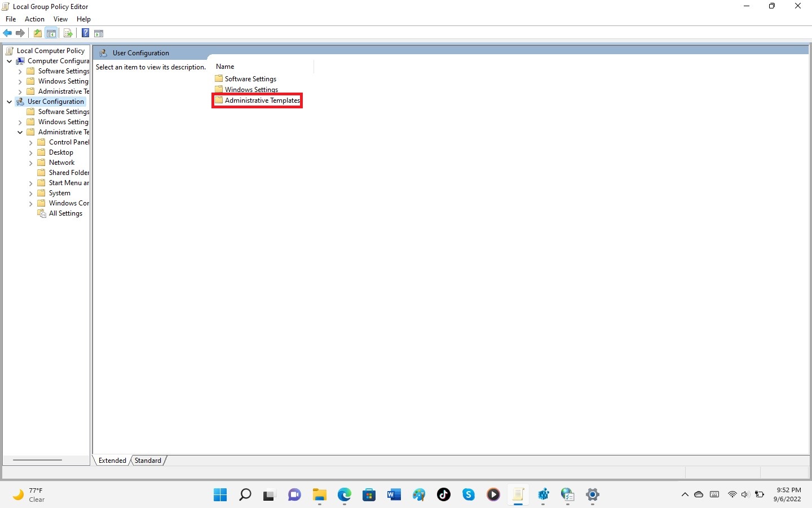The height and width of the screenshot is (508, 812).
Task: Expand Administrative Templates under Computer Configuration
Action: click(20, 91)
